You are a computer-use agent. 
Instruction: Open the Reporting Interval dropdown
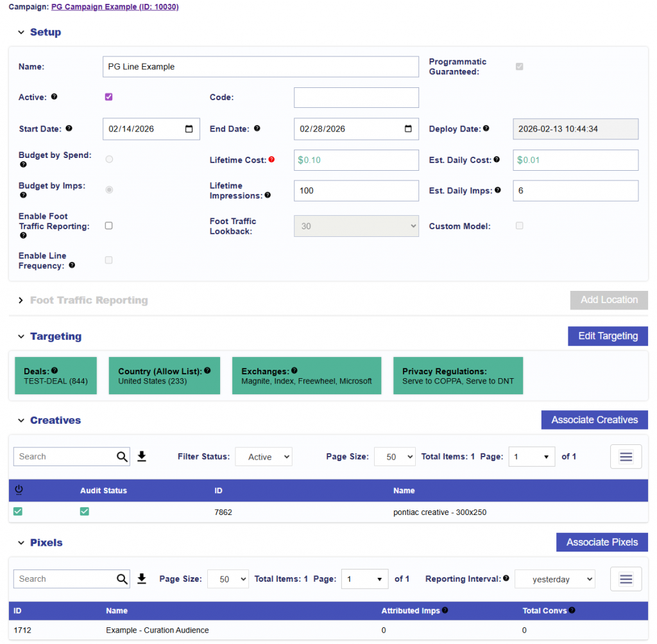coord(554,579)
